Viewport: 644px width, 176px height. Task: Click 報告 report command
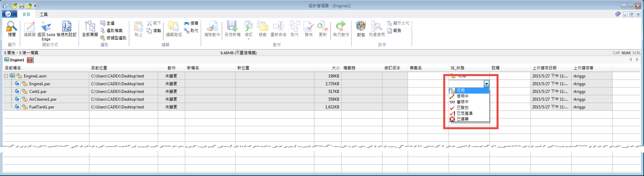point(394,31)
